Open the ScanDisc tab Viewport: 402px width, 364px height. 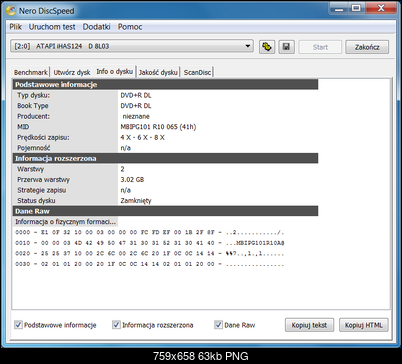(x=197, y=72)
